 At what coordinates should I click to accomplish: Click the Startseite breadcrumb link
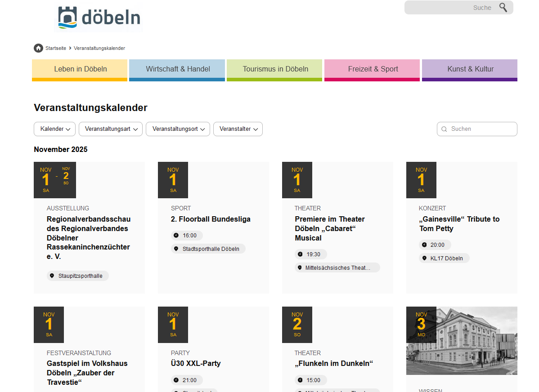pyautogui.click(x=56, y=48)
